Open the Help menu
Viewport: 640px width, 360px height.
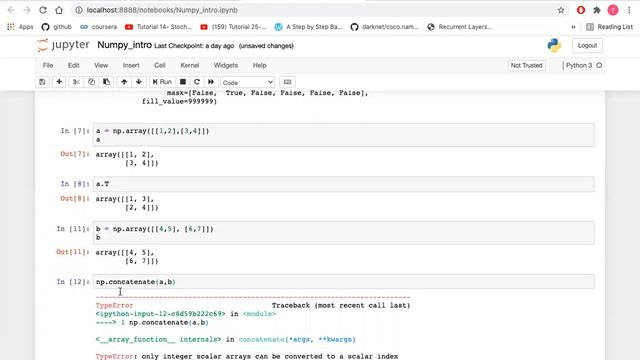pyautogui.click(x=259, y=65)
